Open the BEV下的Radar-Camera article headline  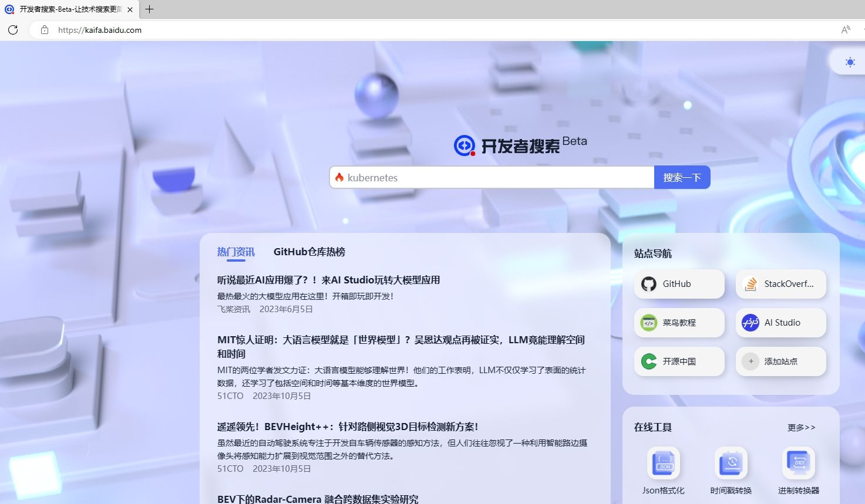point(318,499)
